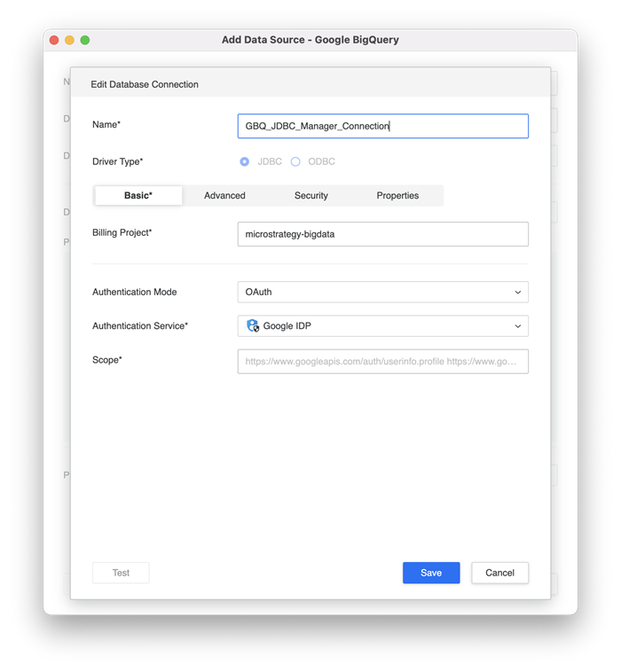Click the red close window button
The image size is (621, 672).
pos(54,41)
